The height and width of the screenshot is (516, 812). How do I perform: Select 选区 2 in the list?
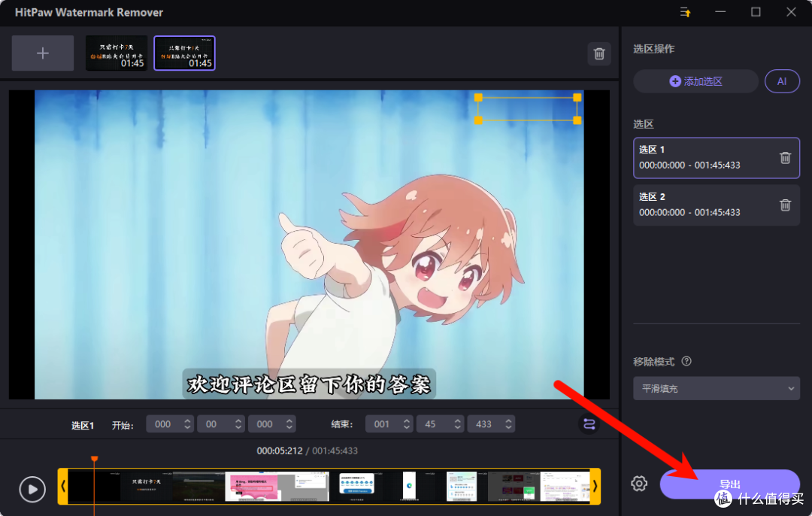717,205
